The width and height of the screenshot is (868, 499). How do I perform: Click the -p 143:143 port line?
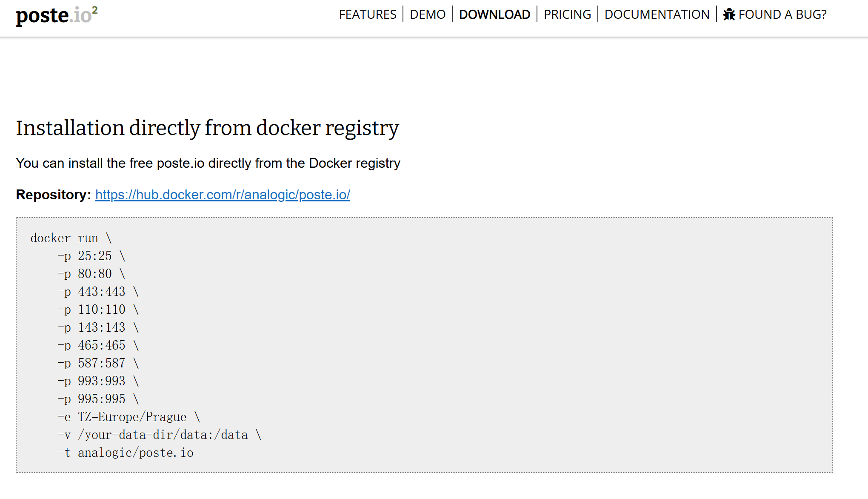[98, 327]
